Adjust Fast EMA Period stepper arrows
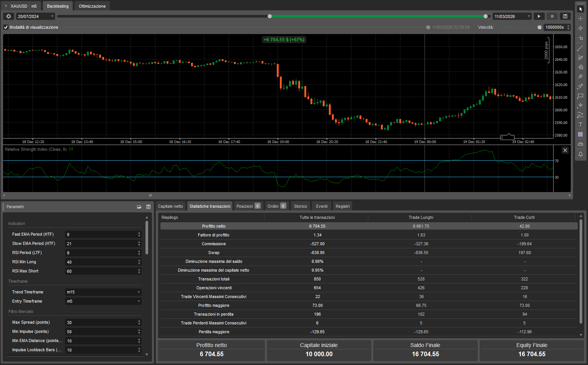 (x=139, y=234)
